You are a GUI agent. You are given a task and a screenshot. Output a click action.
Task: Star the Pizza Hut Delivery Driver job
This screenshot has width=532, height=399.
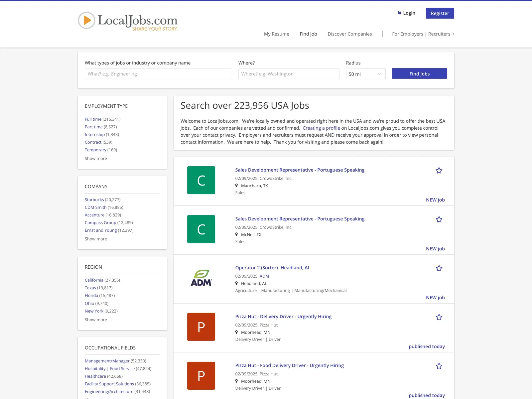click(439, 317)
